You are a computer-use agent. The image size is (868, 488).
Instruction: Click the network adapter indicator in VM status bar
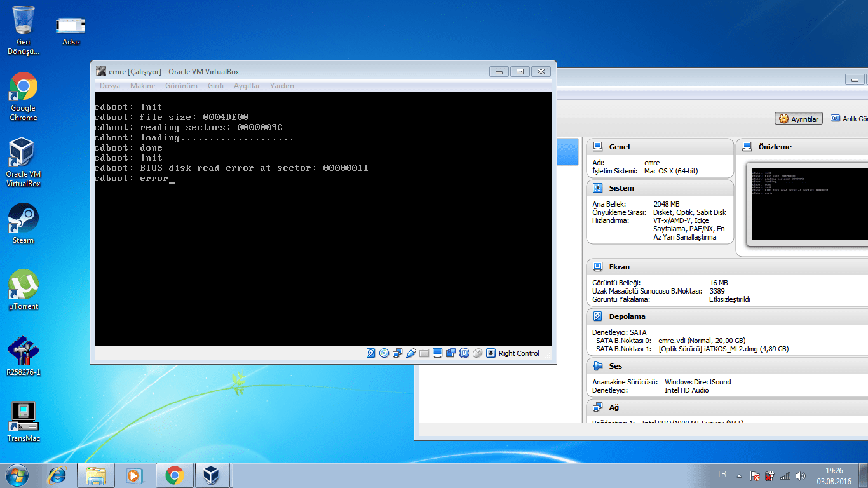tap(398, 353)
